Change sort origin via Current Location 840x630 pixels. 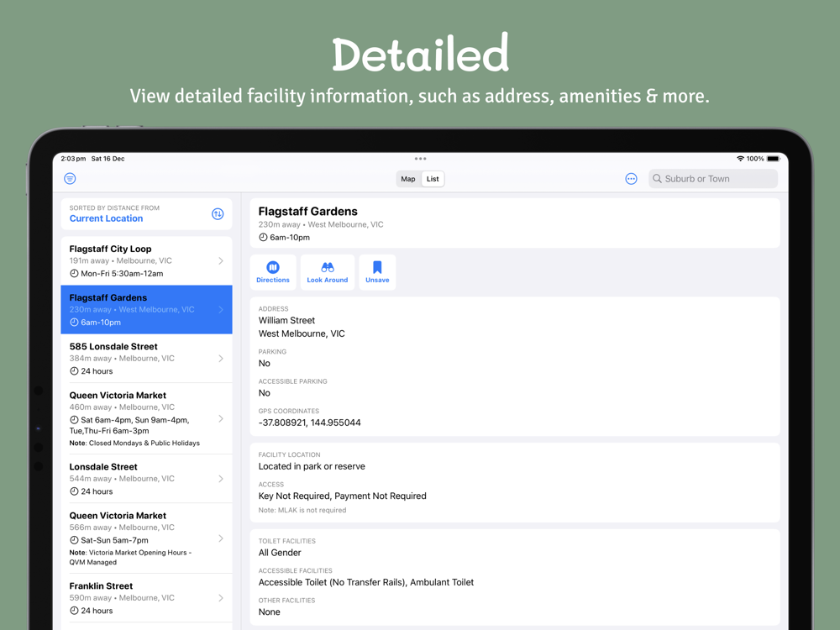coord(106,218)
